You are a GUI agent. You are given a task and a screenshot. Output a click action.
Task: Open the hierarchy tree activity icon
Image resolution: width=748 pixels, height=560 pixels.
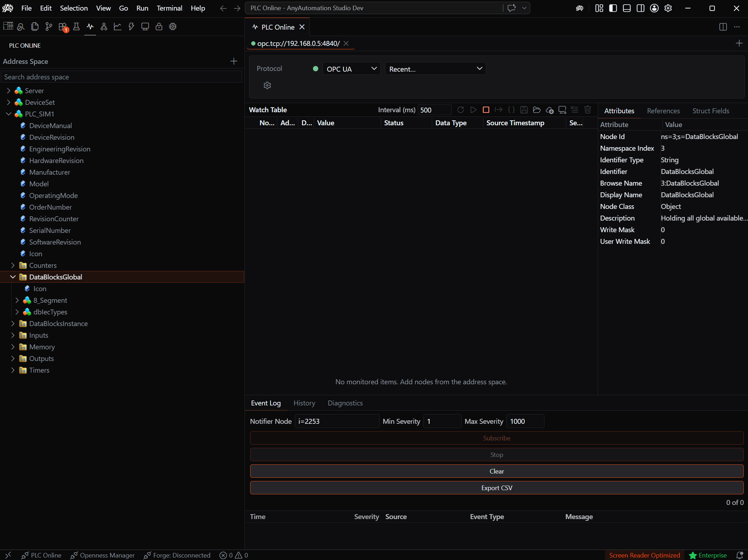(104, 26)
